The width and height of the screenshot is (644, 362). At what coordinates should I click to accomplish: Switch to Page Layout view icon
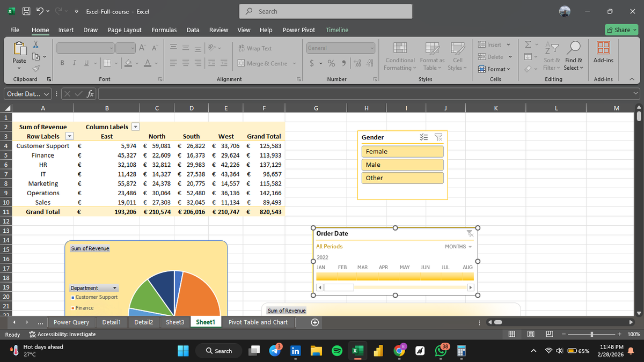(x=531, y=334)
